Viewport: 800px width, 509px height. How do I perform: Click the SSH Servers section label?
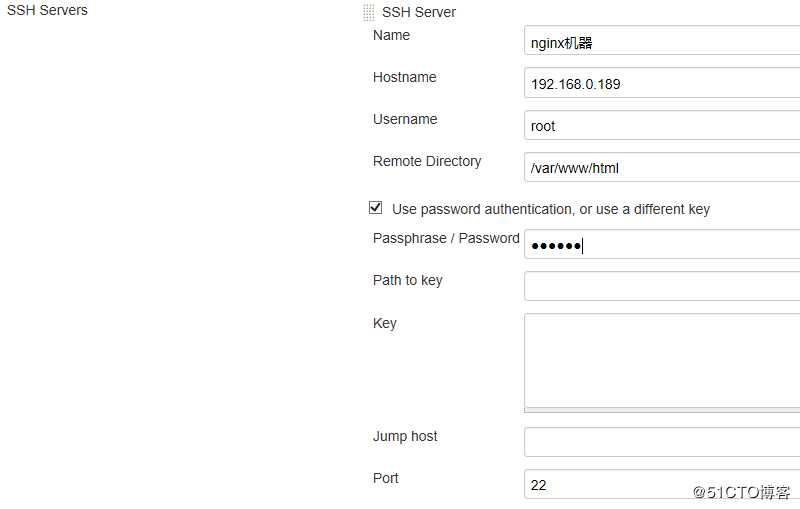[x=47, y=10]
